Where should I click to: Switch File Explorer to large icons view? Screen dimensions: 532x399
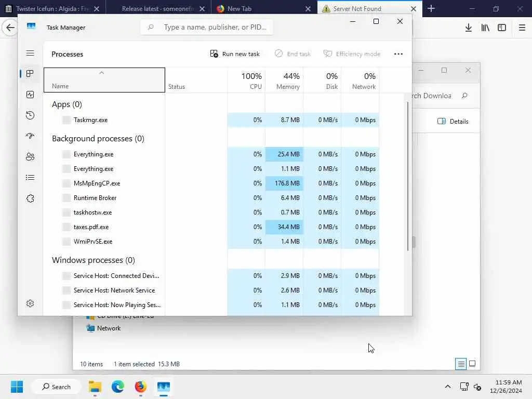[x=472, y=364]
